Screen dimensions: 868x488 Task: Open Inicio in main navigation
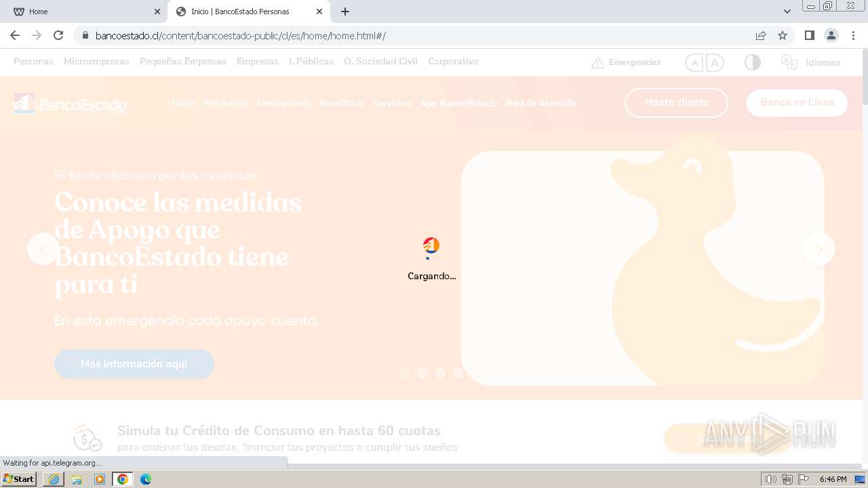(184, 103)
